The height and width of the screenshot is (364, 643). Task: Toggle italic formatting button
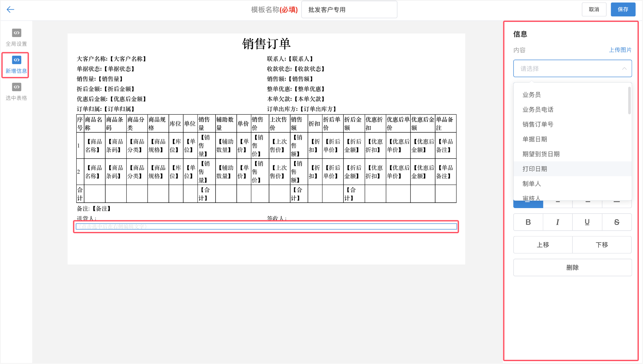click(557, 222)
